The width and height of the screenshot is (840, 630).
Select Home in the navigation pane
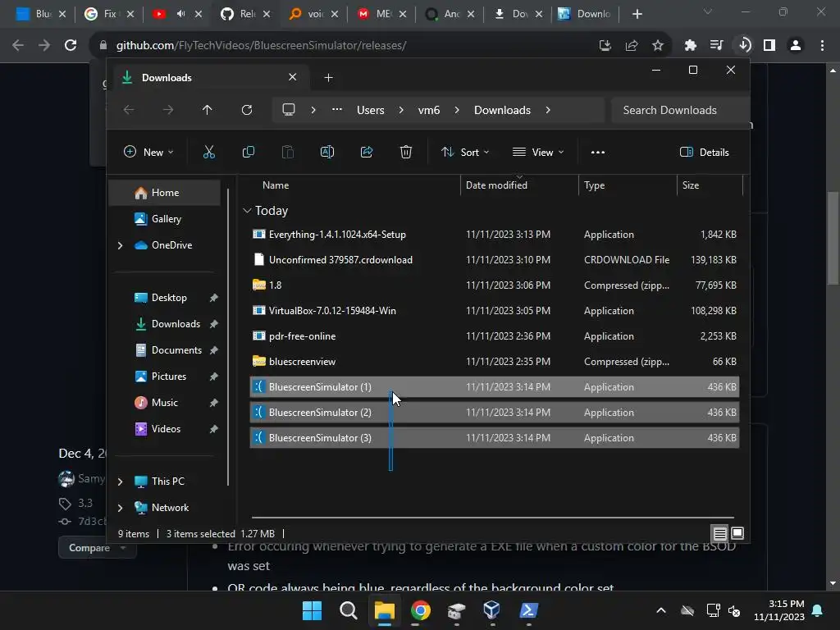click(164, 193)
